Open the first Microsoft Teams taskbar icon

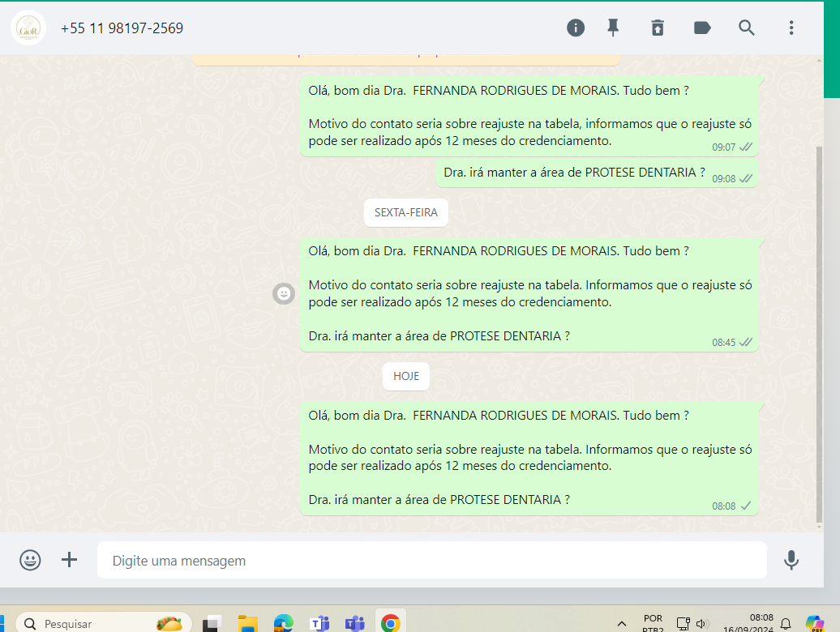(319, 624)
